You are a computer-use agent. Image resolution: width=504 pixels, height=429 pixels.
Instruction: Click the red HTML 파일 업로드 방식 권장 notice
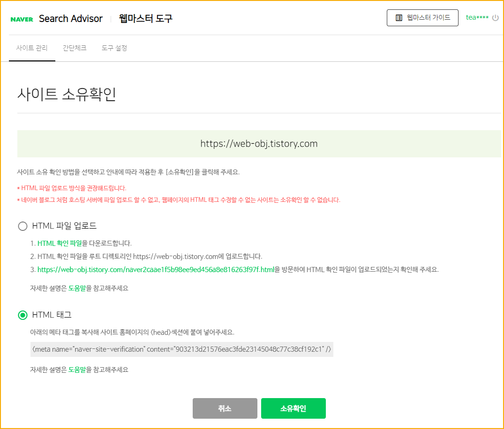(x=72, y=188)
